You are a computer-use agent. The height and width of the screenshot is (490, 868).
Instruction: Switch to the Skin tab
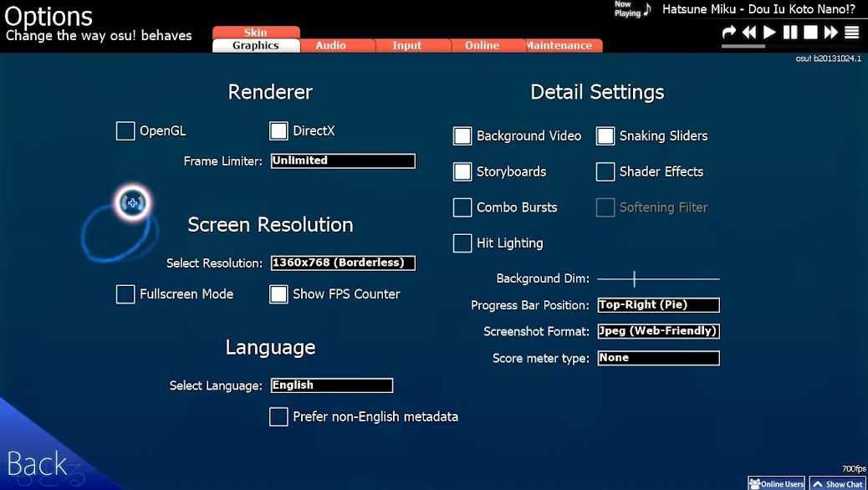tap(256, 32)
